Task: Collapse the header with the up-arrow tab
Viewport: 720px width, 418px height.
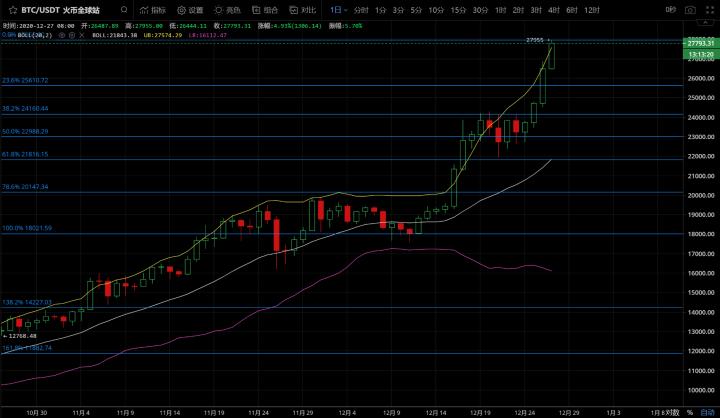Action: tap(706, 22)
